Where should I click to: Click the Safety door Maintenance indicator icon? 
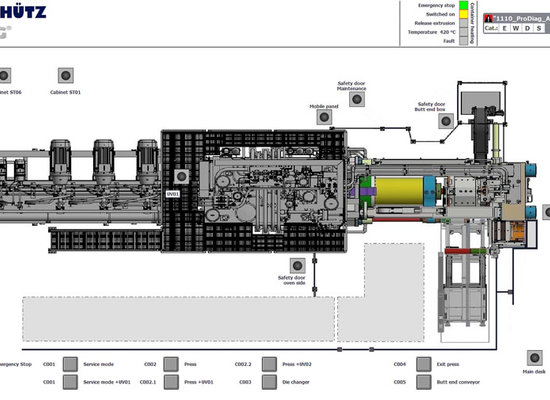tap(357, 99)
